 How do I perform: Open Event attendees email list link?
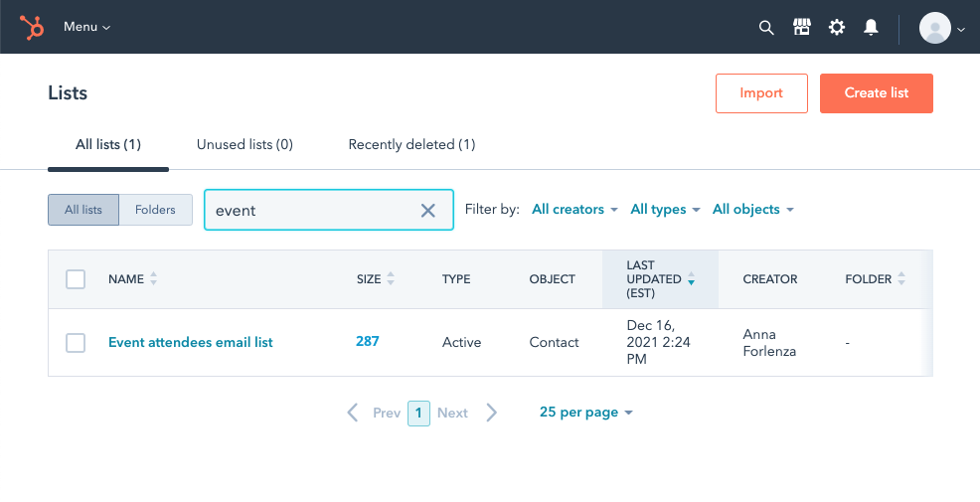click(x=190, y=343)
